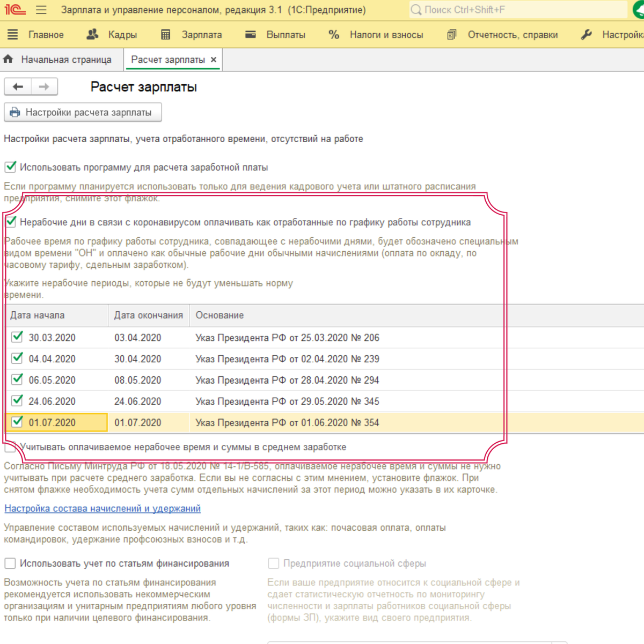The height and width of the screenshot is (644, 644).
Task: Toggle Нерабочие дни в связи с коронавирусом checkbox
Action: click(x=10, y=222)
